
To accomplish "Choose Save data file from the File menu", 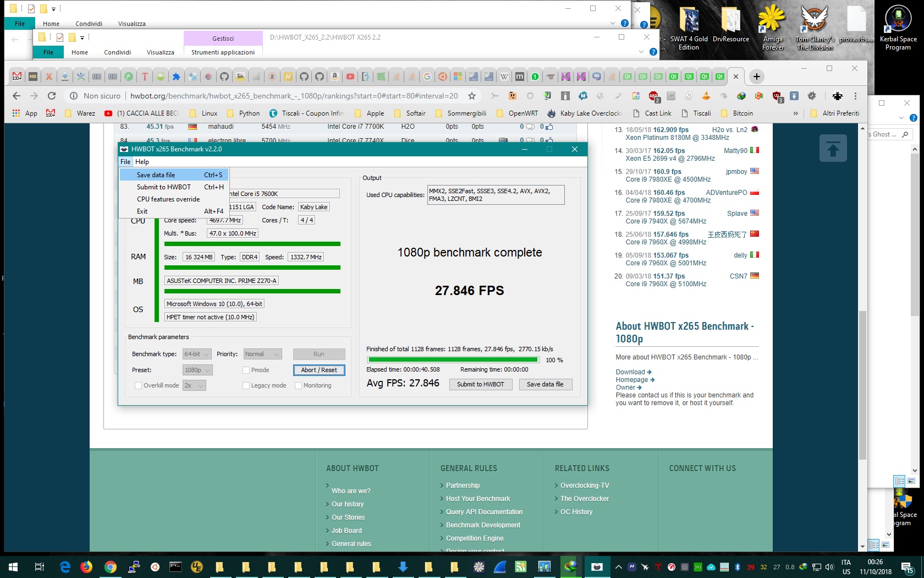I will (x=174, y=175).
